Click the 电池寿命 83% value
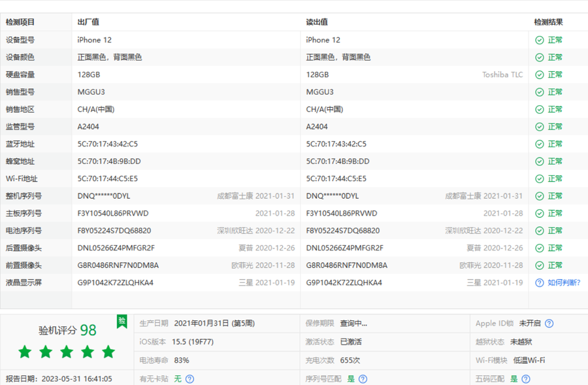 pos(182,360)
